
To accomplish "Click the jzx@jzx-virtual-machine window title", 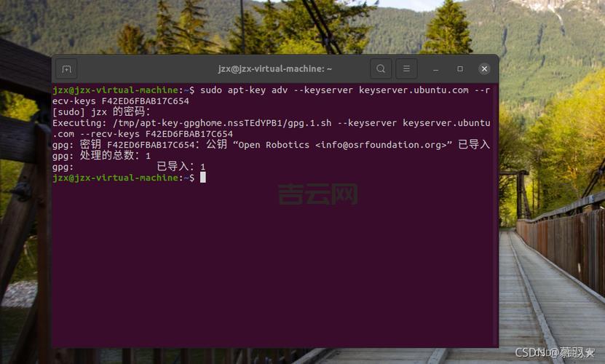I will pyautogui.click(x=274, y=68).
